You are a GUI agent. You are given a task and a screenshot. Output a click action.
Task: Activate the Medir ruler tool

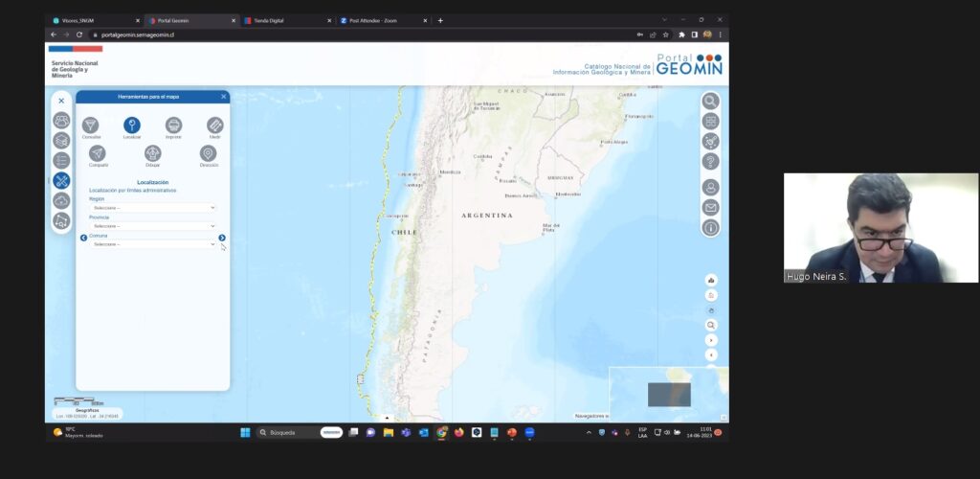[x=214, y=125]
